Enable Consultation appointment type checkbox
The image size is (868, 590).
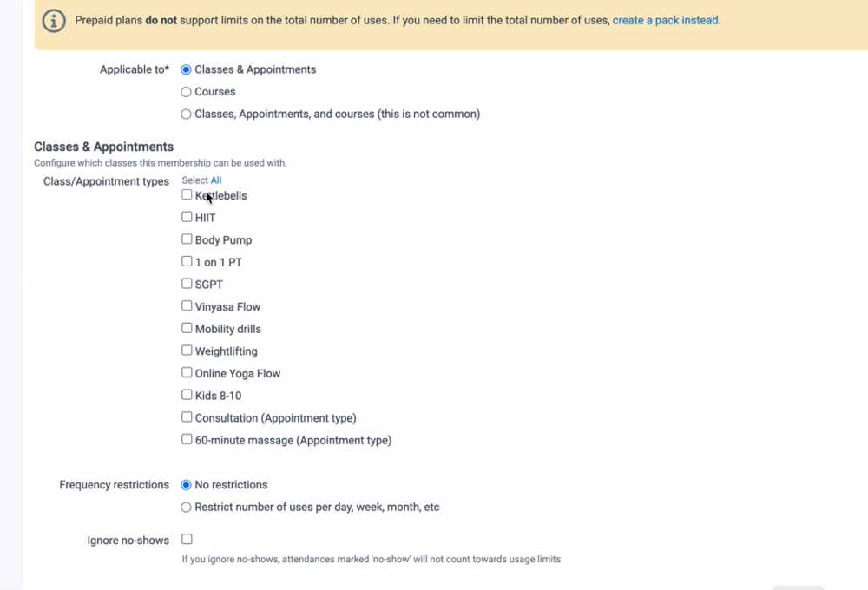[x=187, y=417]
